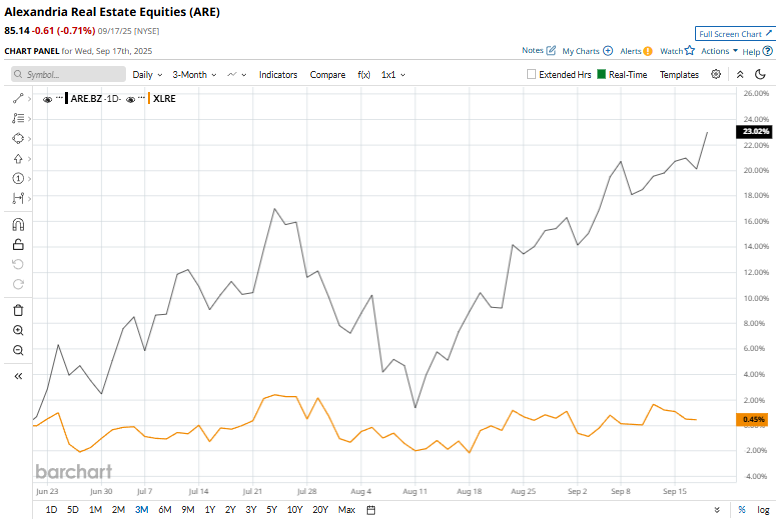Select the arrow marker tool icon

(18, 158)
